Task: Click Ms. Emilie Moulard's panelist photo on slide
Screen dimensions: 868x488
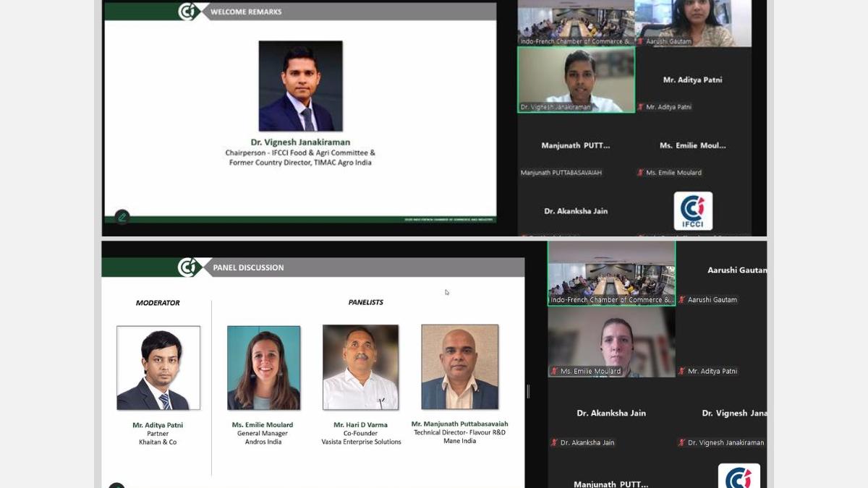Action: [263, 367]
